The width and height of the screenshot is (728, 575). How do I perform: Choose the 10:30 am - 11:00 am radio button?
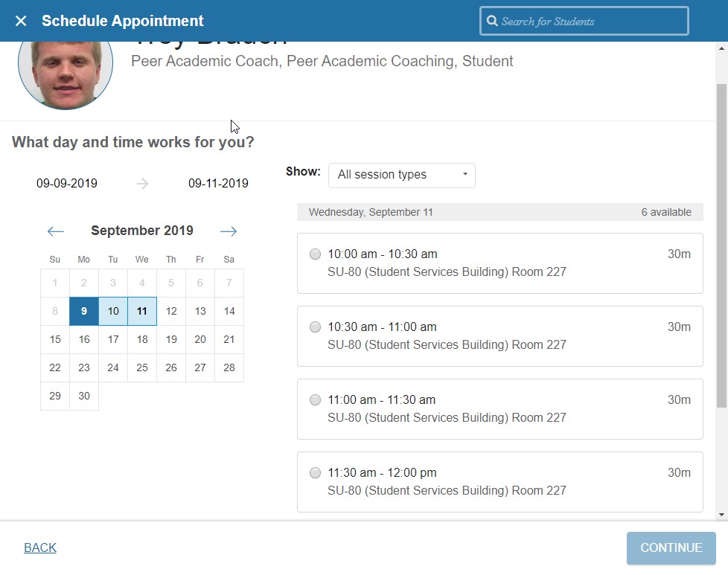pyautogui.click(x=316, y=327)
